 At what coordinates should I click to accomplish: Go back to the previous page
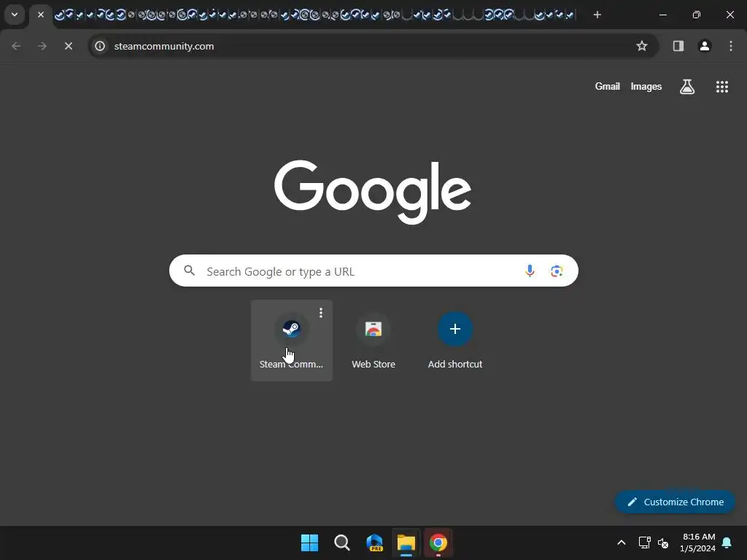[x=16, y=46]
